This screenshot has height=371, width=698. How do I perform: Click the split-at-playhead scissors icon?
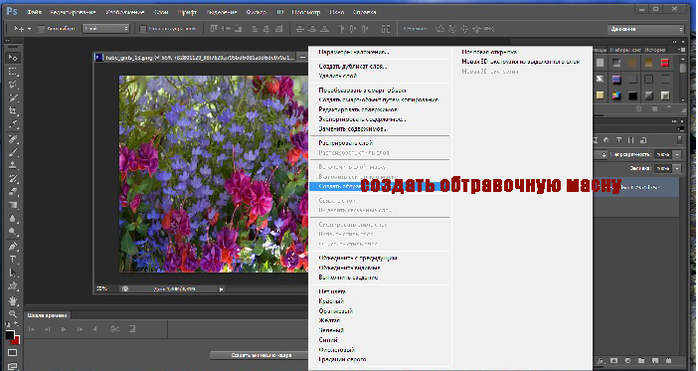(x=115, y=329)
